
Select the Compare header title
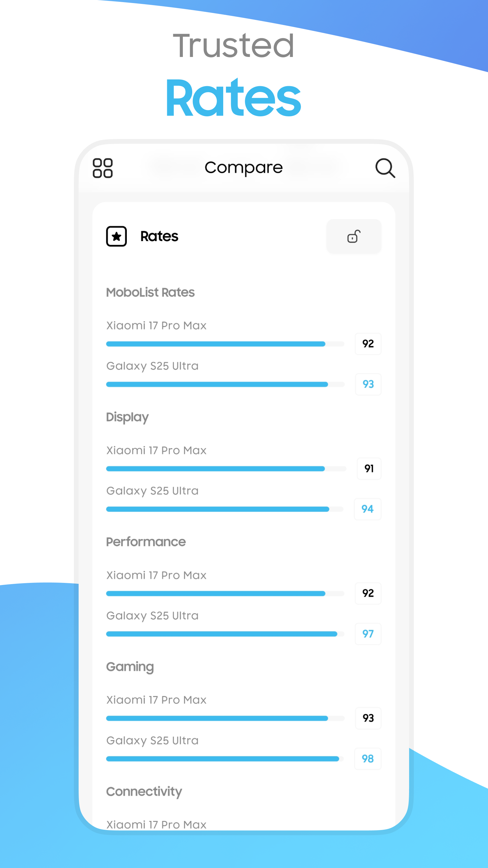(x=243, y=168)
